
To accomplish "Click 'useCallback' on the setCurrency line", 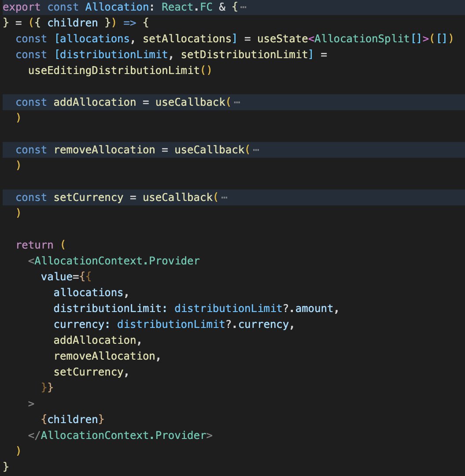I will coord(177,197).
